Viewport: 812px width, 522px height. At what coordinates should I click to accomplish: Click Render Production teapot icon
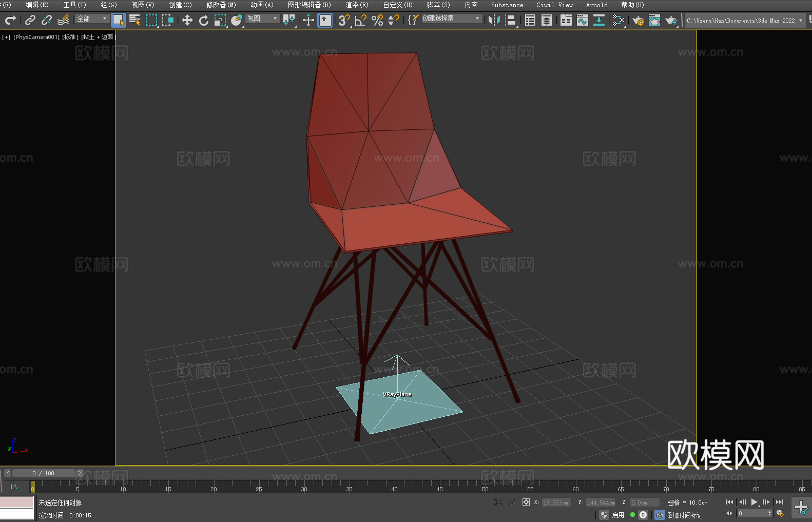(671, 20)
